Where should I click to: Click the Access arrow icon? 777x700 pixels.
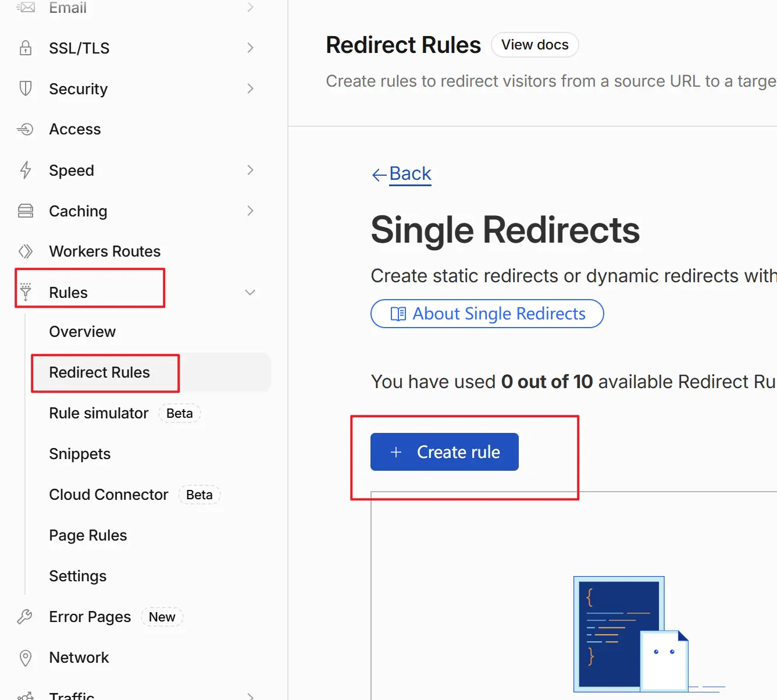pos(25,129)
